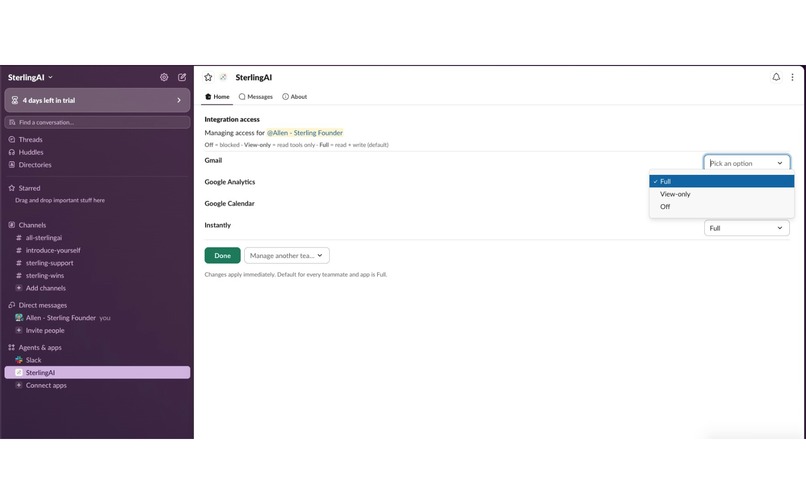Click the SterlingAI app logo beside title
This screenshot has width=806, height=504.
(223, 77)
